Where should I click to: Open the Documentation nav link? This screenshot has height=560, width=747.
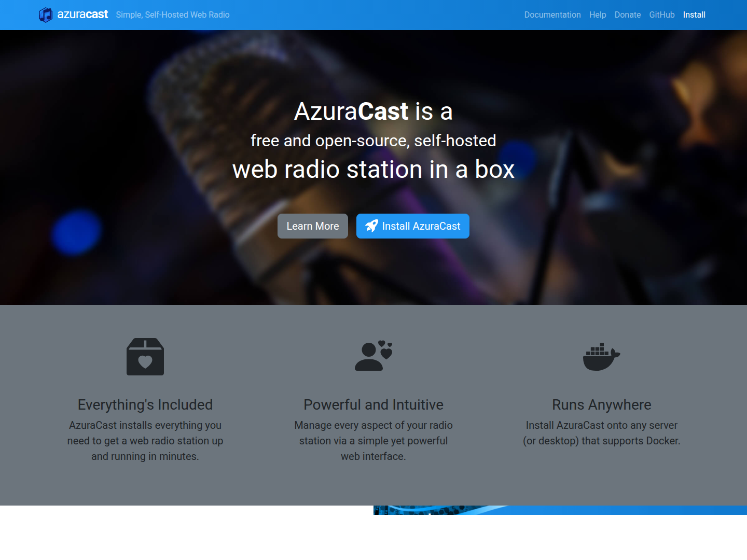(x=552, y=15)
